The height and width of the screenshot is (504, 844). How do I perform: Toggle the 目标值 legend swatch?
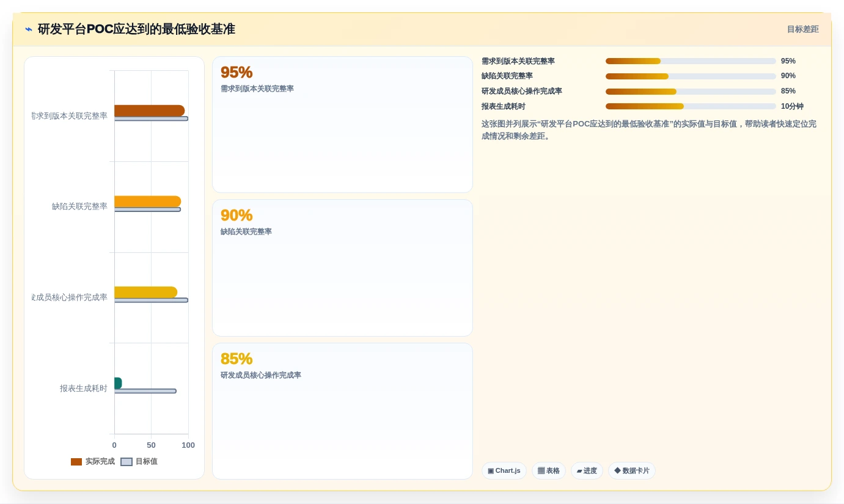(127, 462)
